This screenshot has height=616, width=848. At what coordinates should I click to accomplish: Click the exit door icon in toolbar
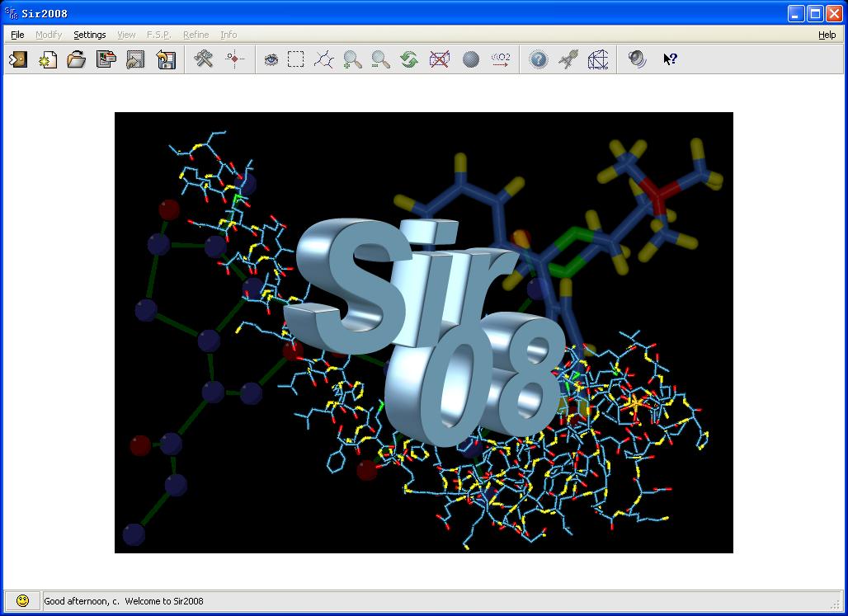pos(17,59)
